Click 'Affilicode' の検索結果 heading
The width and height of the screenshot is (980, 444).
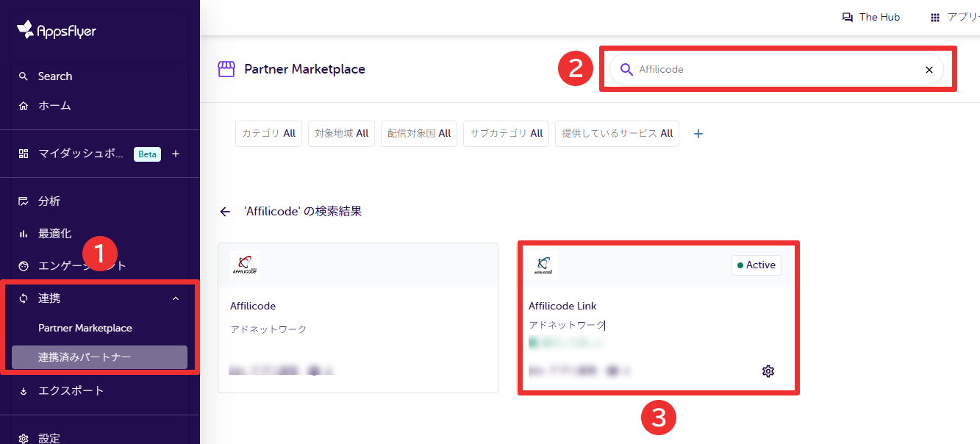[x=303, y=212]
